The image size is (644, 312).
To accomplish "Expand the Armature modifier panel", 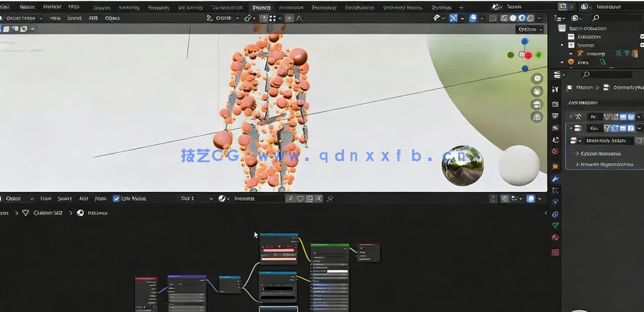I will pyautogui.click(x=572, y=117).
